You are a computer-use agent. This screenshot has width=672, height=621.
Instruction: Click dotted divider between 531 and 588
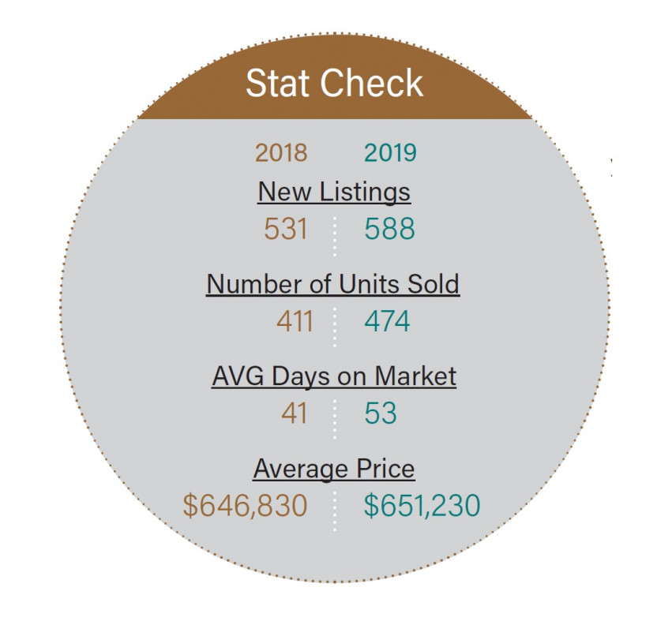pos(335,237)
